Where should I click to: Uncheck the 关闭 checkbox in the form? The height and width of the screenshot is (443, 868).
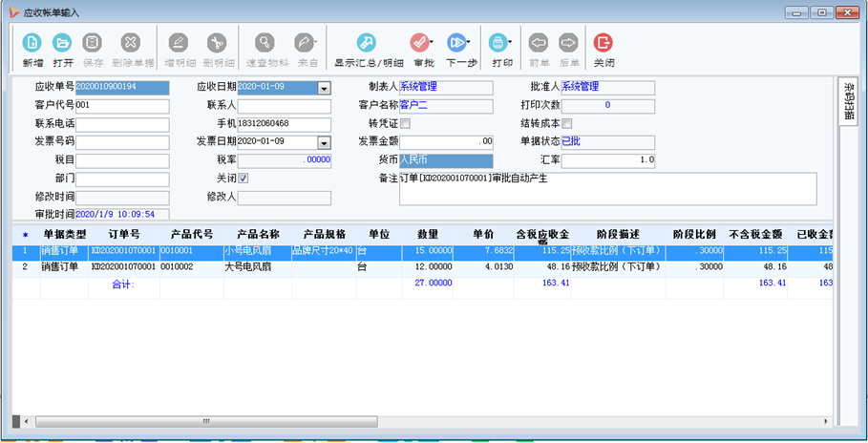coord(243,179)
